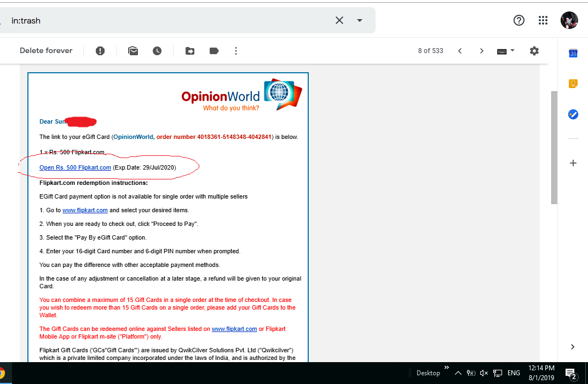Report this email as spam
Screen dimensions: 588x384
[x=100, y=51]
